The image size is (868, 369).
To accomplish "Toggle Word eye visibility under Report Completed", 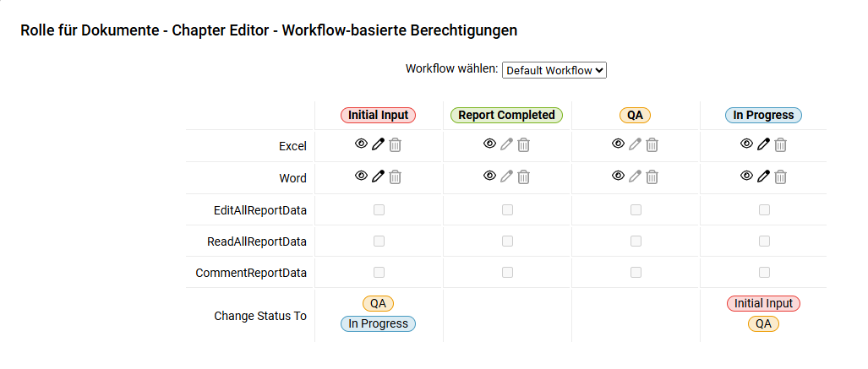I will tap(489, 176).
